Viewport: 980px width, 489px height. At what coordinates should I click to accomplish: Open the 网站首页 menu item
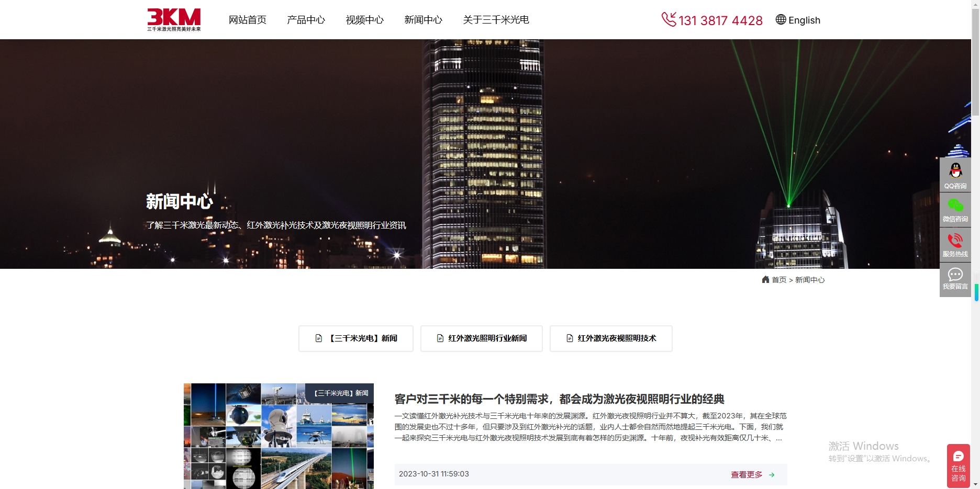[x=247, y=20]
